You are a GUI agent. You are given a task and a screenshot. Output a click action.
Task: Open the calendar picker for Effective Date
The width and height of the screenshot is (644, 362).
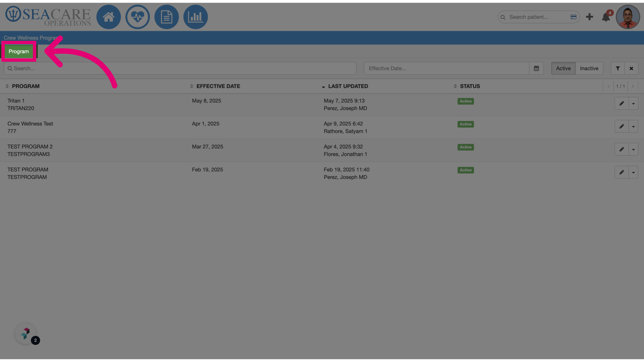(536, 68)
